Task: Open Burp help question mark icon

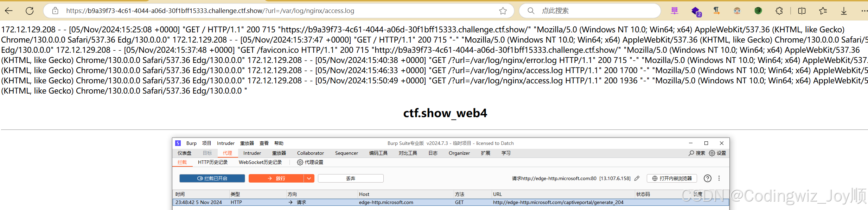Action: 708,178
